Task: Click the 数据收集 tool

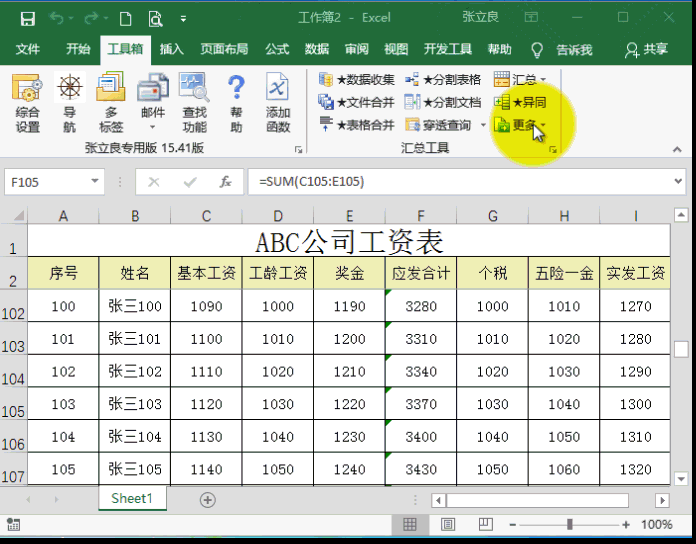Action: click(x=357, y=79)
